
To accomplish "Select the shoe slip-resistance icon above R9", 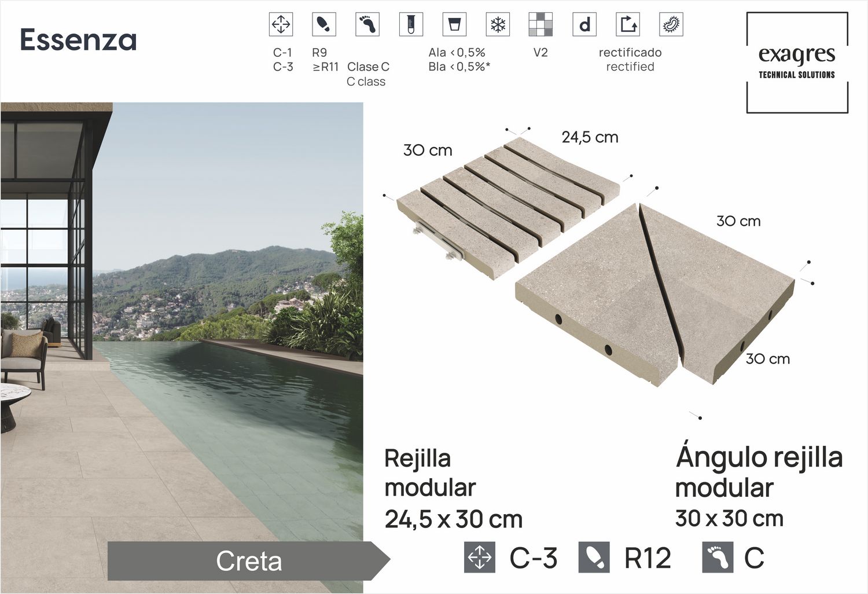I will pyautogui.click(x=323, y=24).
